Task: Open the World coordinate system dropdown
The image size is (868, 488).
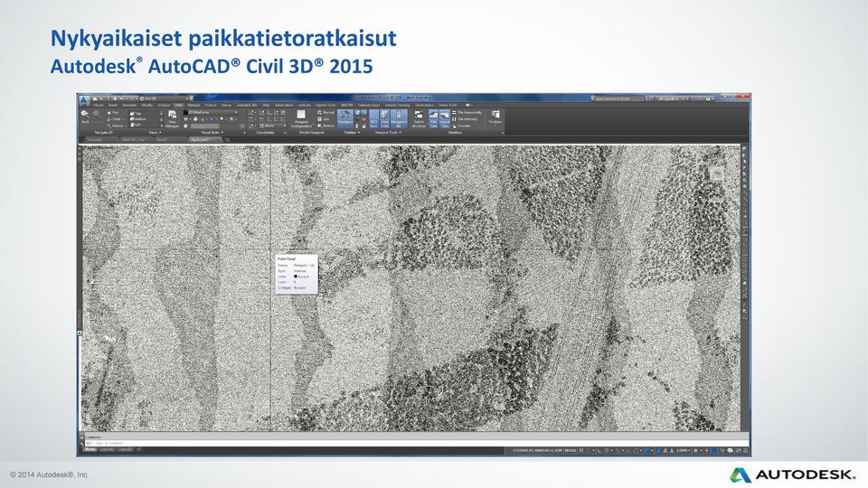Action: 273,126
